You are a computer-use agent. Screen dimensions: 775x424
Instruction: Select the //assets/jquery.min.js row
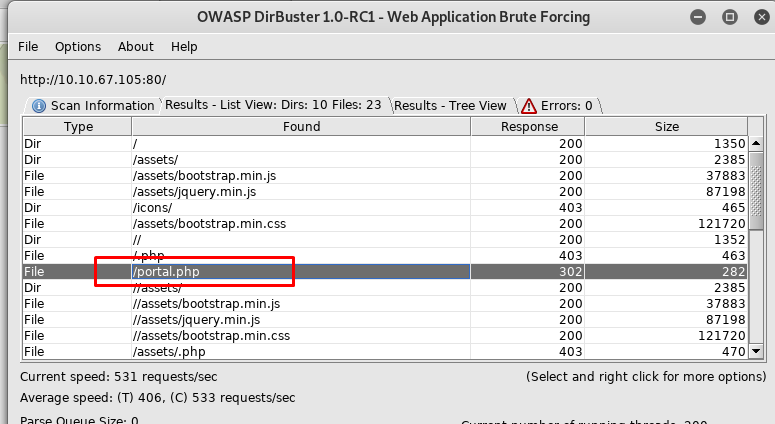[x=386, y=319]
